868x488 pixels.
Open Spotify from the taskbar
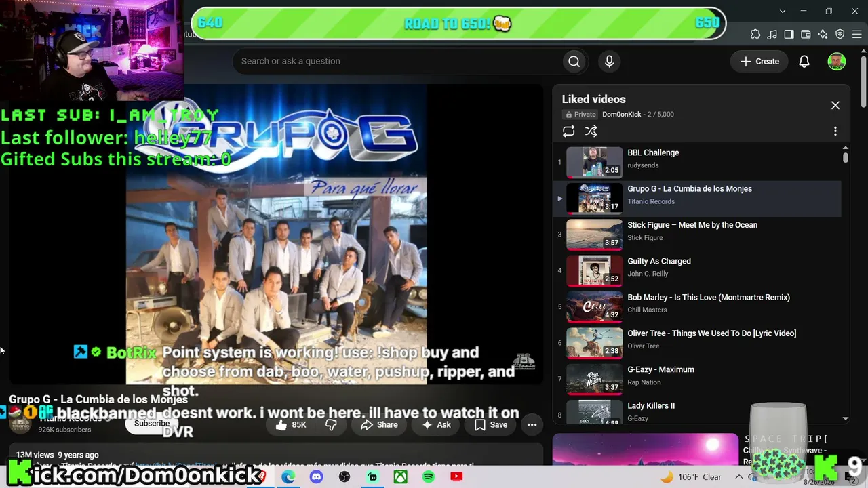pos(429,477)
